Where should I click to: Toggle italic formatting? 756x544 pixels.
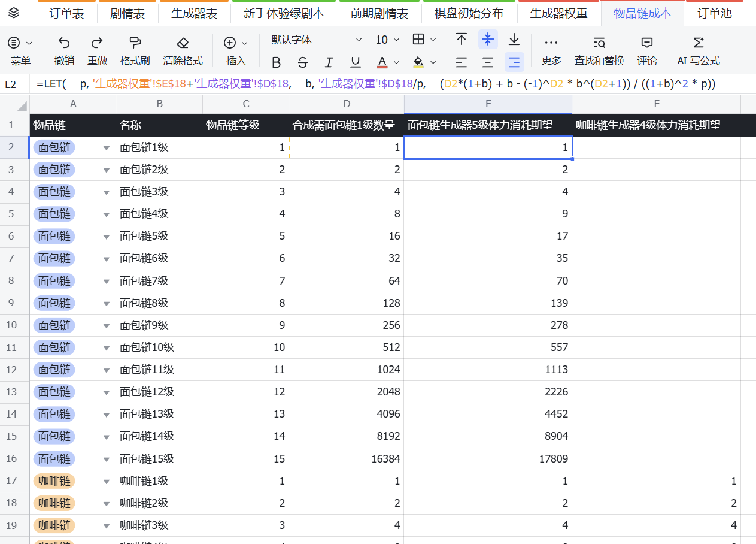coord(329,62)
